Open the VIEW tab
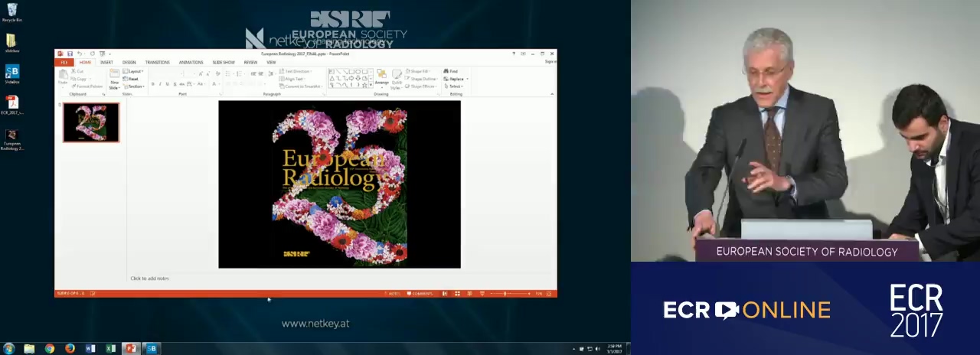 (271, 63)
